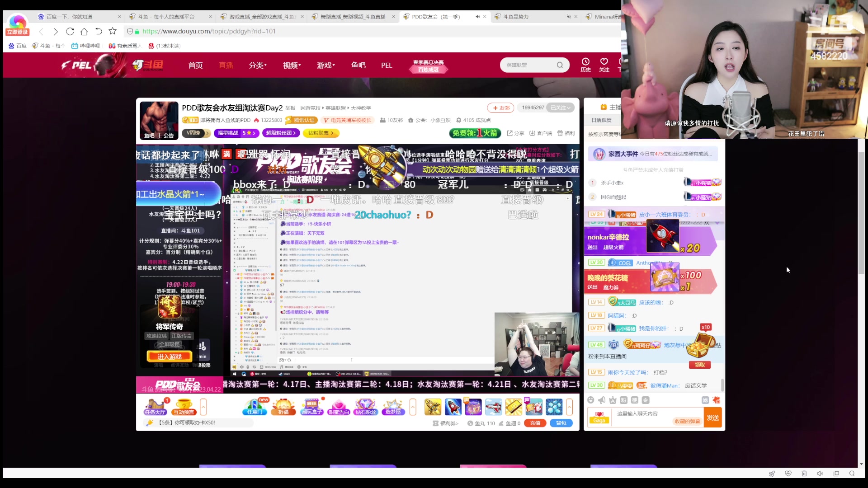The image size is (868, 488).
Task: Open the PEL nav item
Action: (x=387, y=66)
